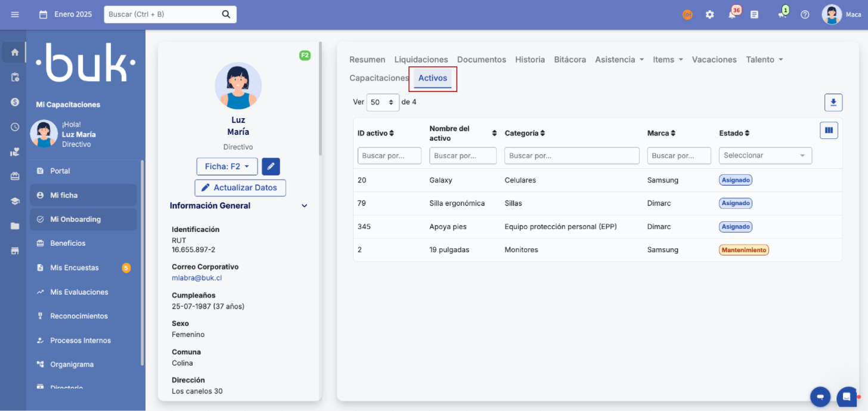Open the Estado Seleccionar filter dropdown
Screen dimensions: 868x411
[765, 156]
